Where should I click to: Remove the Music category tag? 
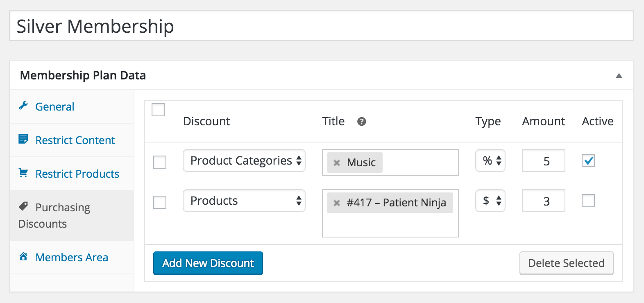pos(337,163)
